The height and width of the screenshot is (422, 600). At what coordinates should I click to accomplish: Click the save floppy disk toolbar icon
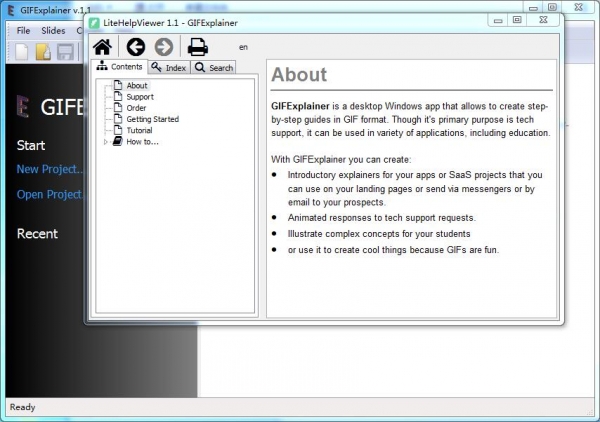click(65, 52)
